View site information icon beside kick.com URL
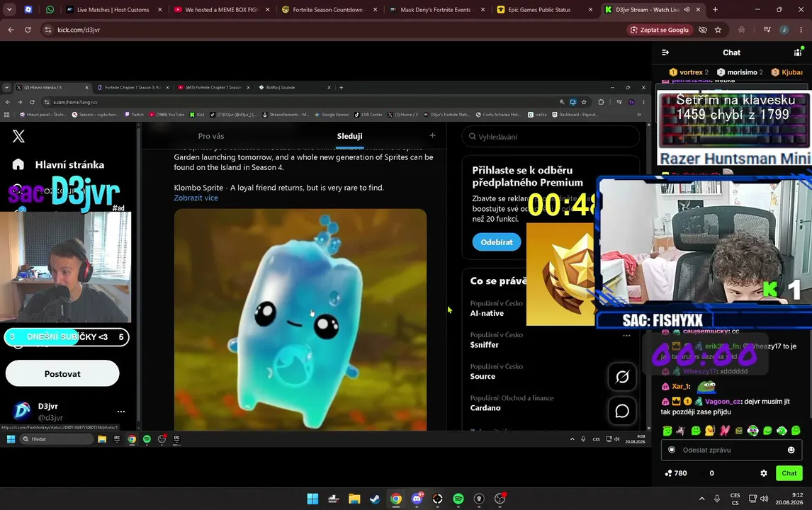Image resolution: width=812 pixels, height=510 pixels. click(48, 30)
